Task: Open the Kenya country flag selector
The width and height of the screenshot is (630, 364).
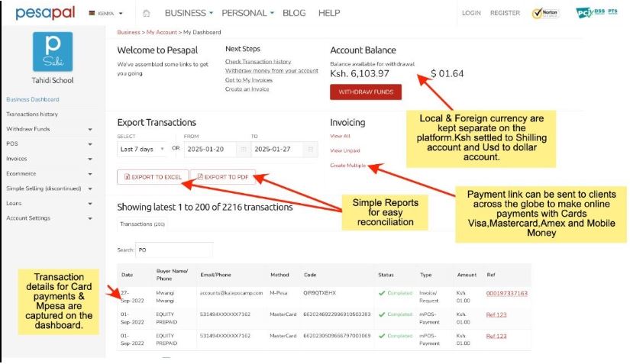Action: tap(105, 13)
